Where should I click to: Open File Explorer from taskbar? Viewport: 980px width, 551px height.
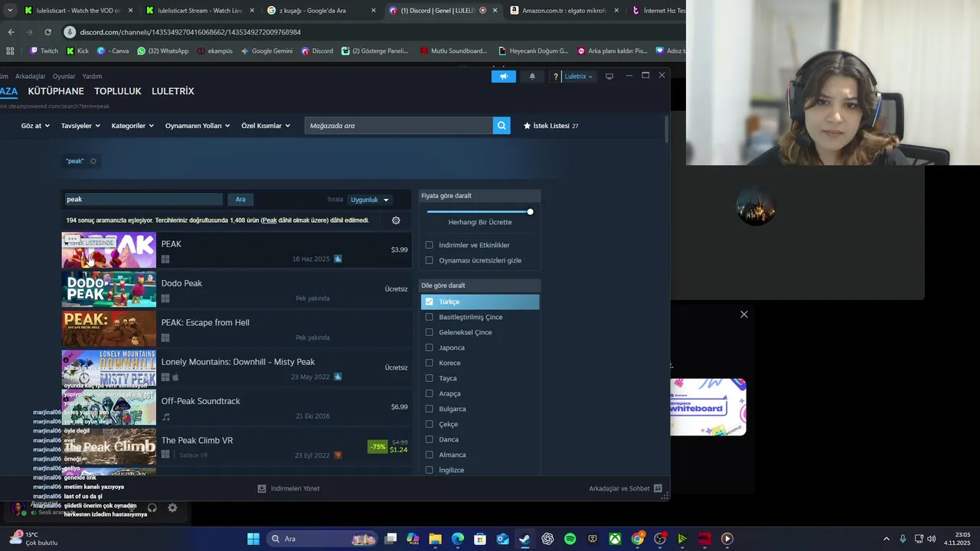435,539
